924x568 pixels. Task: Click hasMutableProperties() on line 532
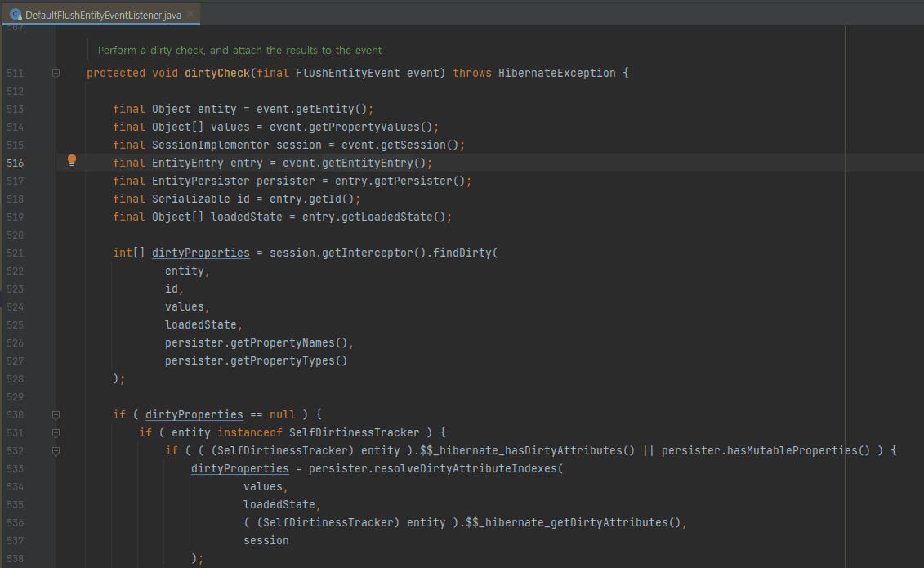click(x=798, y=451)
